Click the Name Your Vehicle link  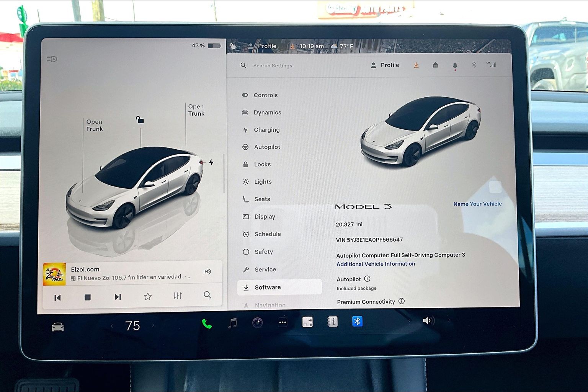(477, 204)
